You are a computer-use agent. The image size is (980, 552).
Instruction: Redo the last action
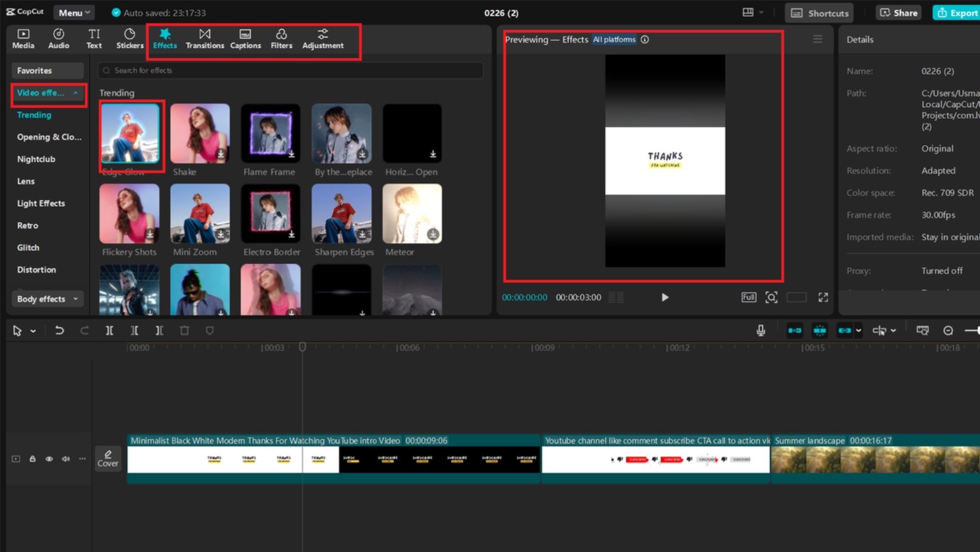pos(84,330)
